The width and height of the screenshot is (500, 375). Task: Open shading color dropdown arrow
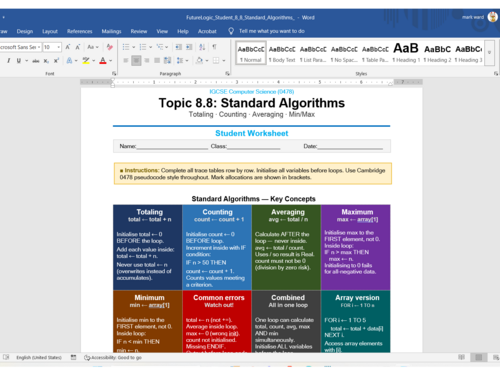coord(207,61)
